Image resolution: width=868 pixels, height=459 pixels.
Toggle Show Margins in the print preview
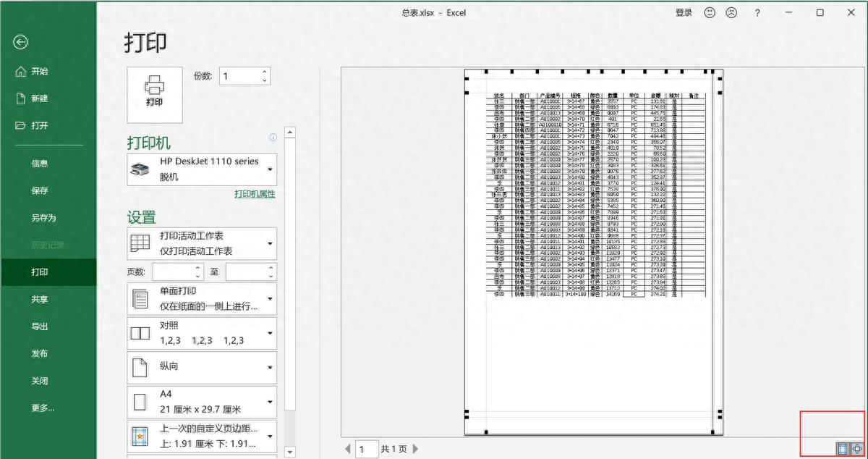coord(842,449)
